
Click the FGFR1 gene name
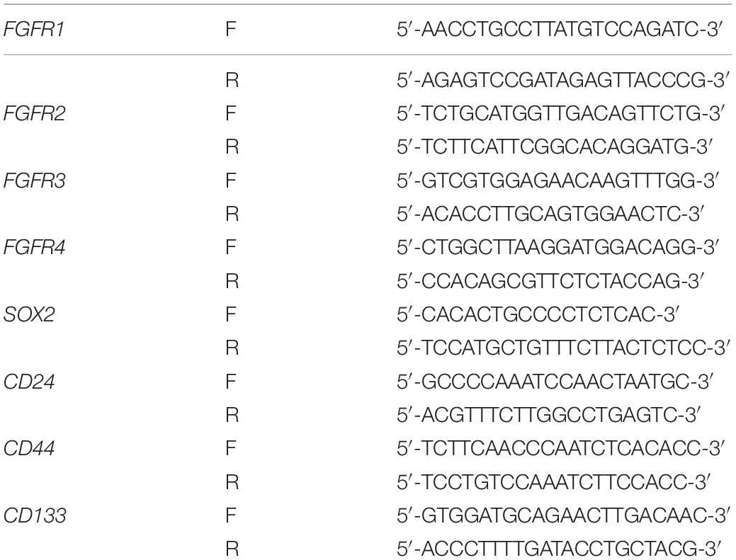click(34, 30)
